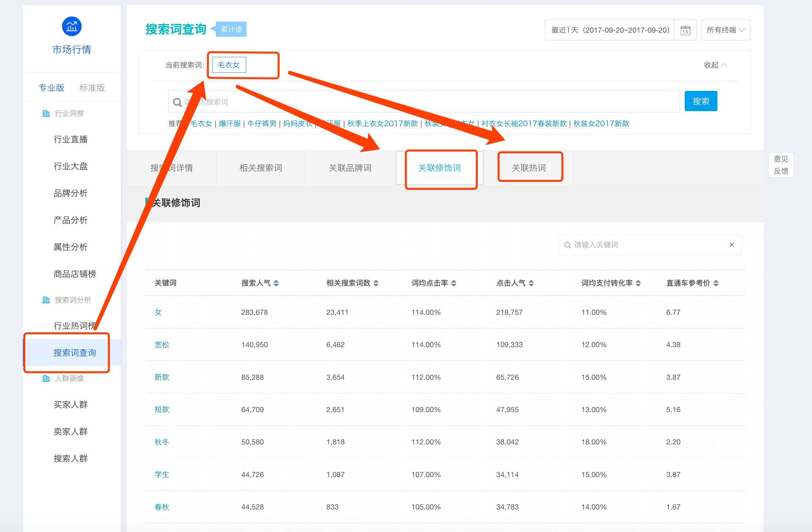Open the calendar date picker icon
Viewport: 812px width, 532px height.
[x=685, y=30]
